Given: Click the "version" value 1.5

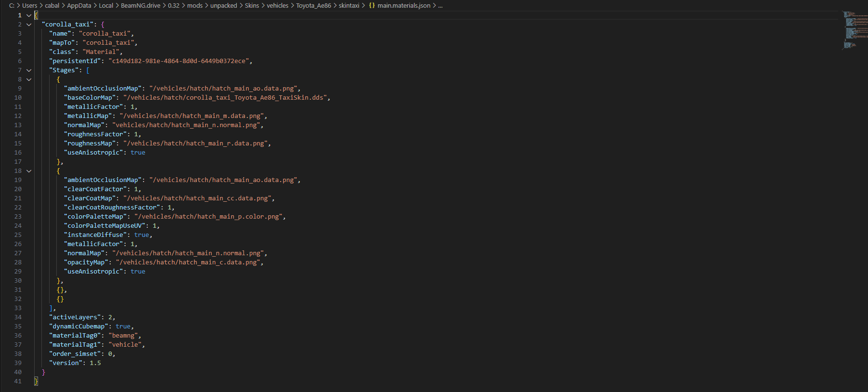Looking at the screenshot, I should coord(95,363).
